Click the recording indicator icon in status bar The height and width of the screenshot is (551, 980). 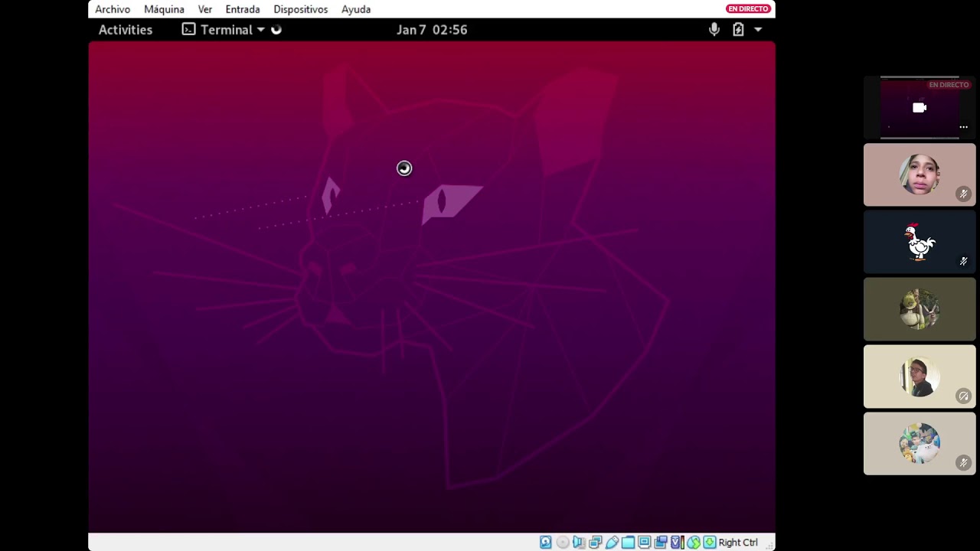pos(661,542)
